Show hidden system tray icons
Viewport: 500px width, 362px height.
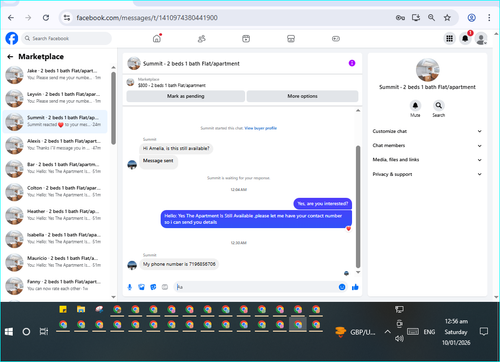pos(387,332)
